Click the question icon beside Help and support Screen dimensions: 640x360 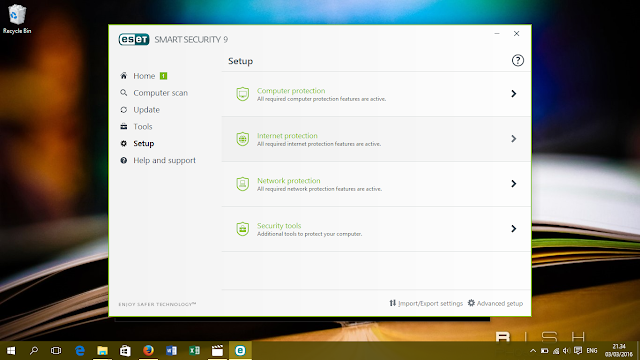click(124, 160)
